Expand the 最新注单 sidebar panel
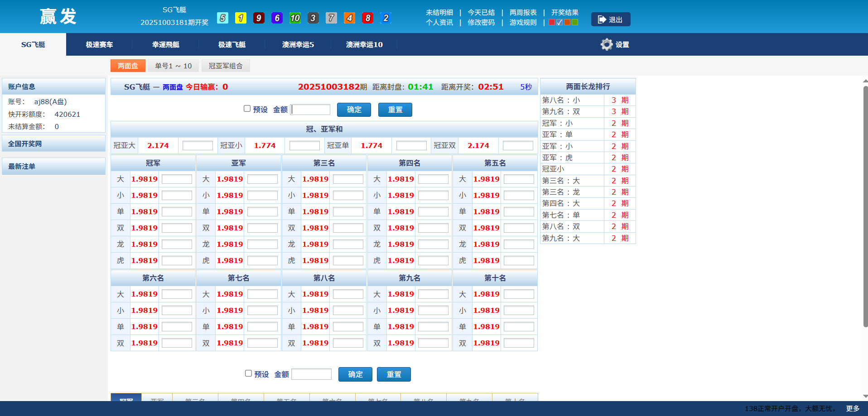The width and height of the screenshot is (868, 416). point(53,166)
